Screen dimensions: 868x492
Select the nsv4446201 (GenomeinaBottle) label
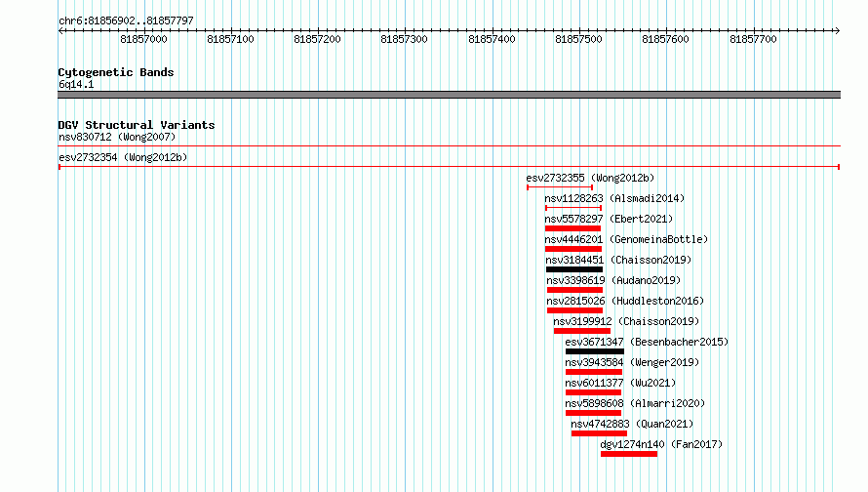pos(627,239)
